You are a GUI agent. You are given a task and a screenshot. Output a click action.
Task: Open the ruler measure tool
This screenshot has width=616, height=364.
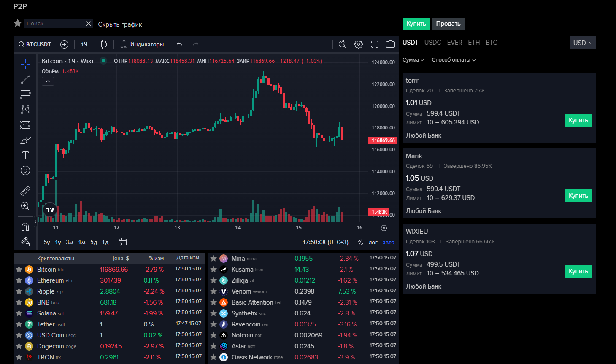25,191
